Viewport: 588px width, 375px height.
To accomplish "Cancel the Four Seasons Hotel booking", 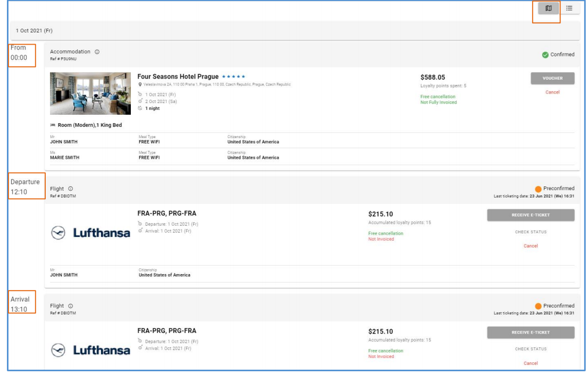I will tap(552, 92).
